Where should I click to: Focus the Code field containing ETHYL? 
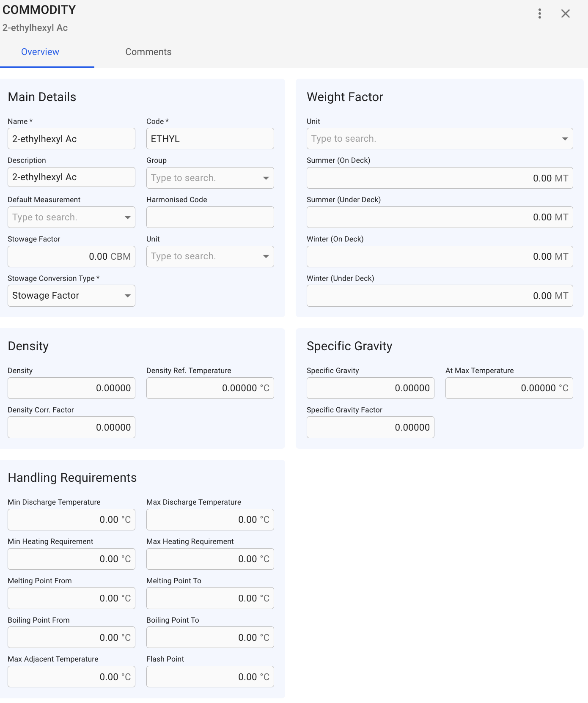(210, 139)
